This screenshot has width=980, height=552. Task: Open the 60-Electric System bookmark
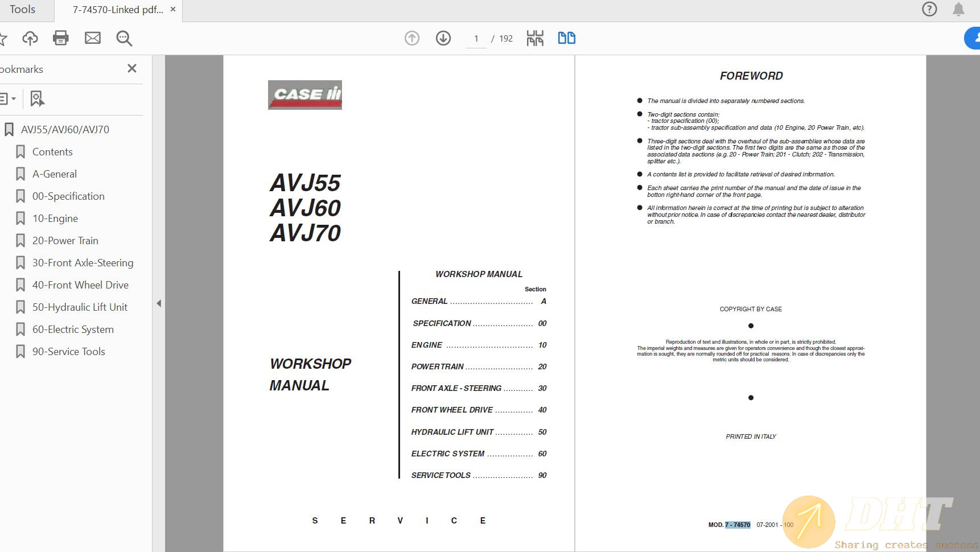(x=73, y=329)
